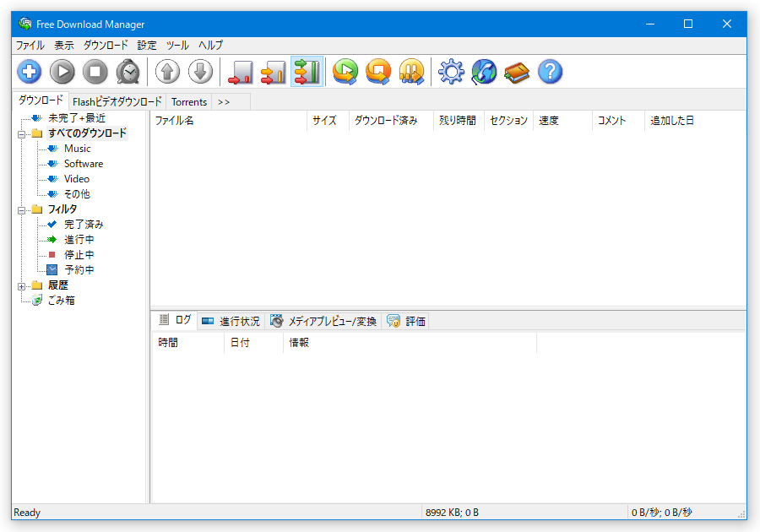This screenshot has width=760, height=532.
Task: Select the Music category
Action: pyautogui.click(x=77, y=149)
